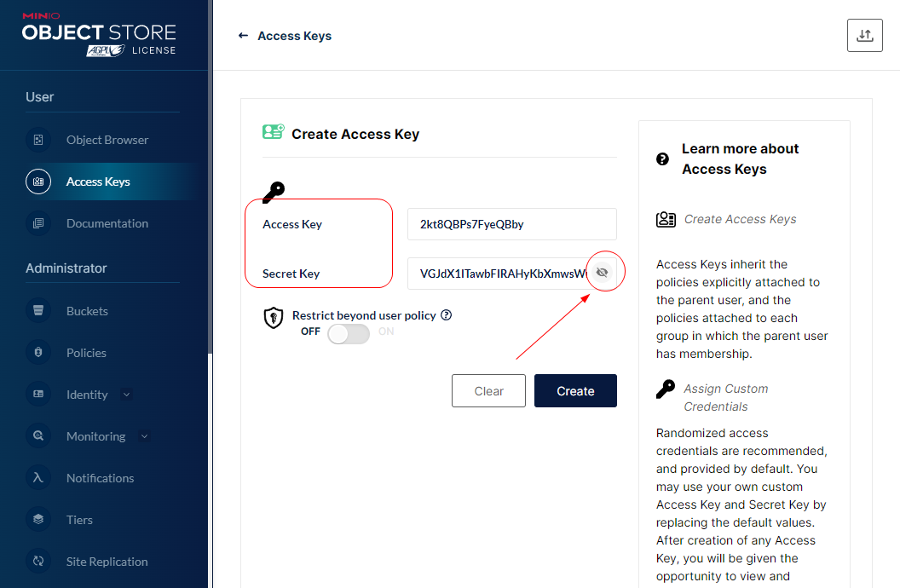
Task: Click the Object Browser sidebar icon
Action: coord(38,140)
